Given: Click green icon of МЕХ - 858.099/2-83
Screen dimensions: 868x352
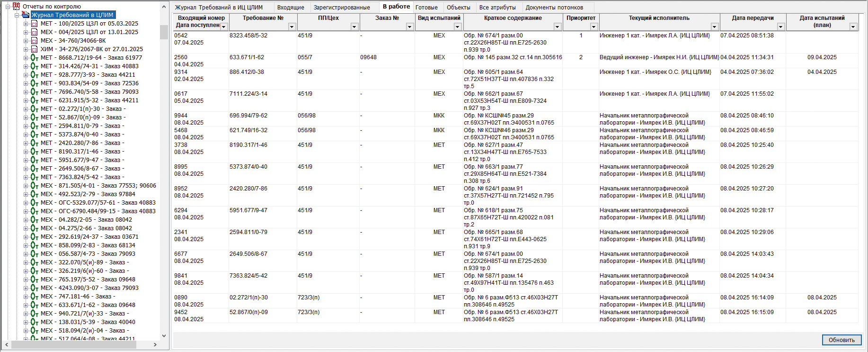Looking at the screenshot, I should click(x=34, y=245).
